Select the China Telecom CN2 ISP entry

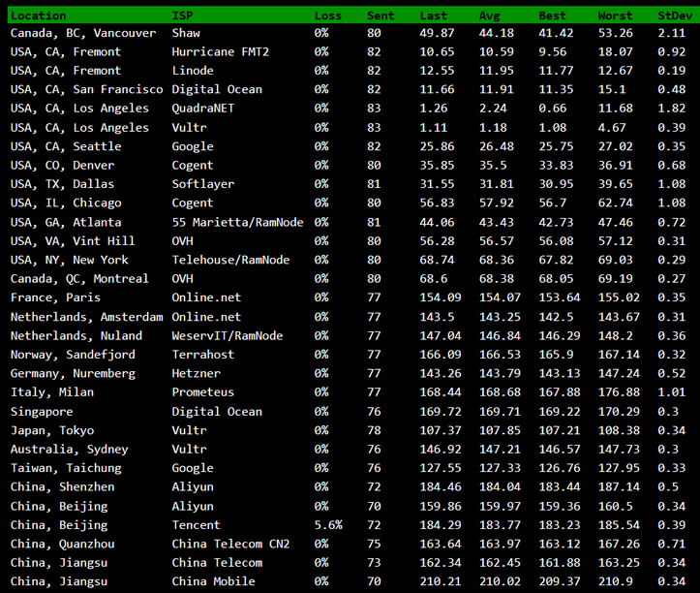point(230,544)
